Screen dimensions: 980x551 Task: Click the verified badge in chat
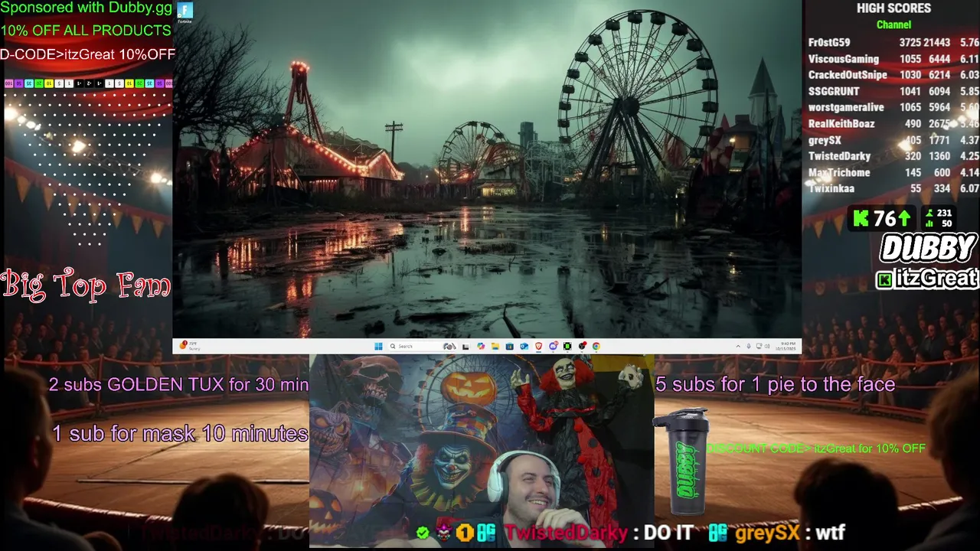[423, 533]
